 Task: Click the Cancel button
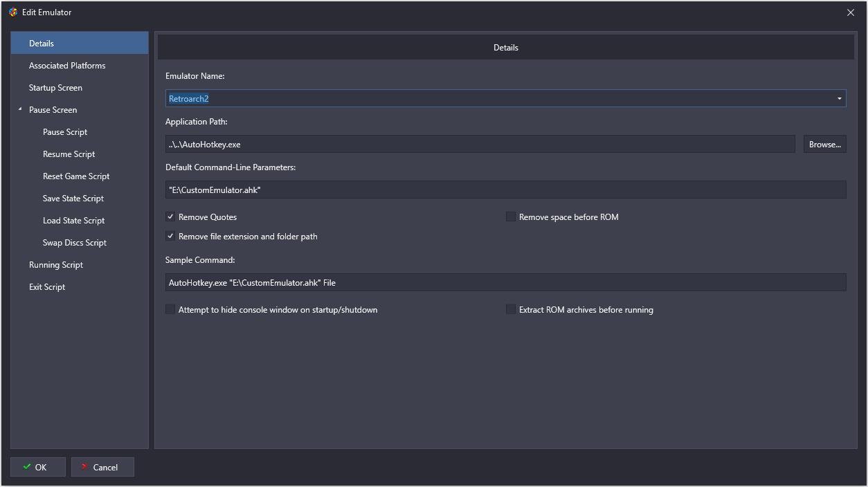point(102,467)
